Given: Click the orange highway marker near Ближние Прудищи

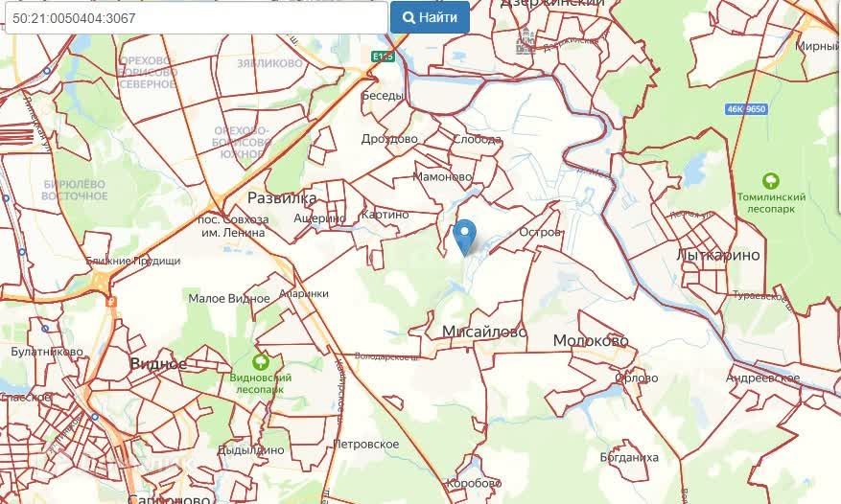Looking at the screenshot, I should point(111,302).
